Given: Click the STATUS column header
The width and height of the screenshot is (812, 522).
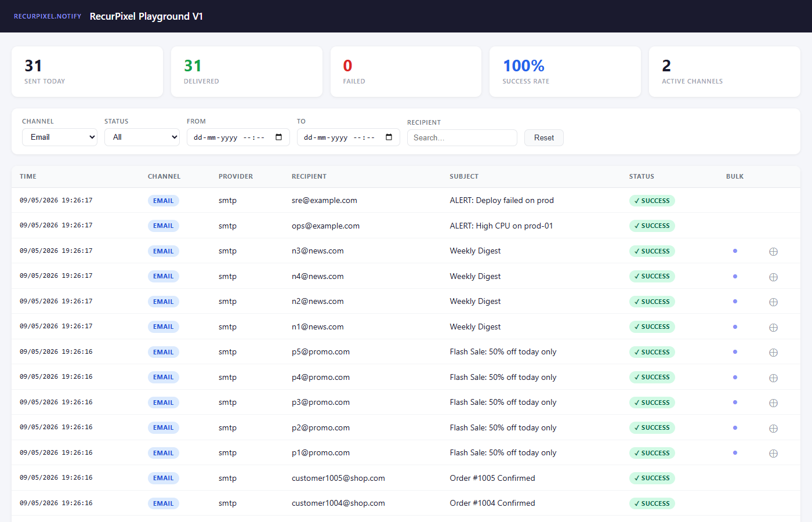Looking at the screenshot, I should [x=641, y=176].
